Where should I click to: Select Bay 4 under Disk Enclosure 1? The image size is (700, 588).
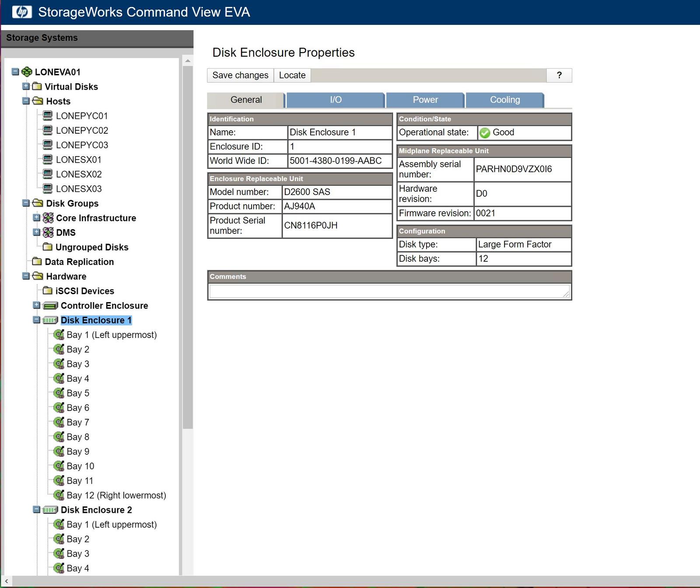click(78, 379)
